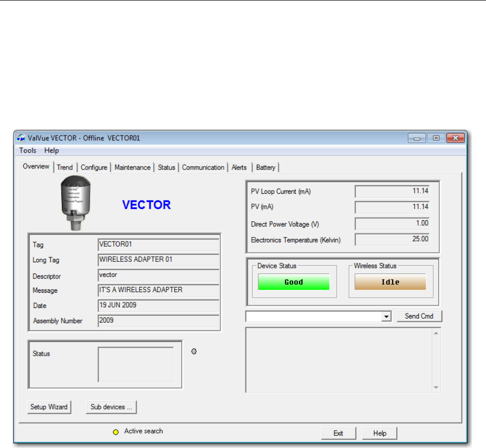The height and width of the screenshot is (448, 486).
Task: Open the Configure tab
Action: point(94,167)
